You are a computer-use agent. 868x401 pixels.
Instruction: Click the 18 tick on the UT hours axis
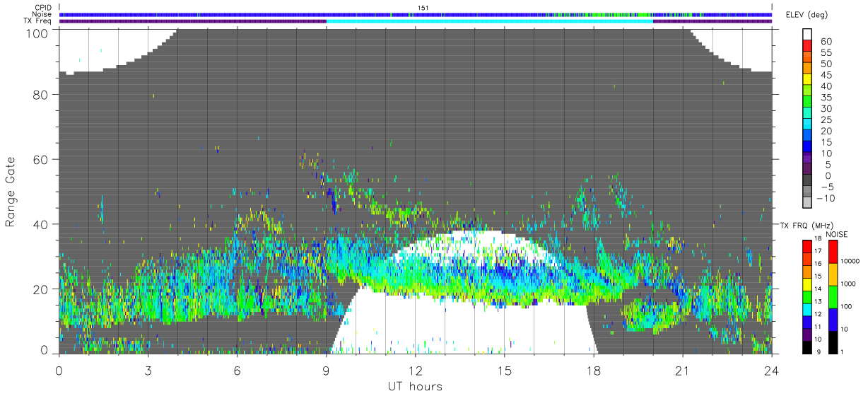pyautogui.click(x=593, y=370)
